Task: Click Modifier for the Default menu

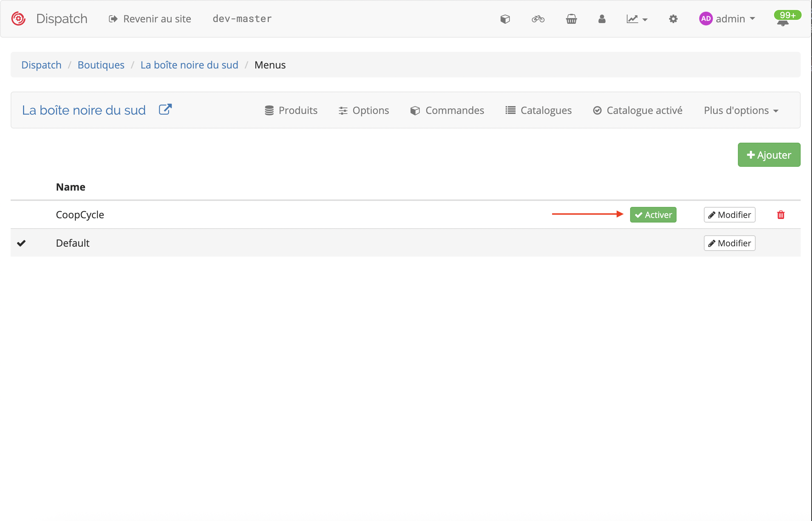Action: pos(730,243)
